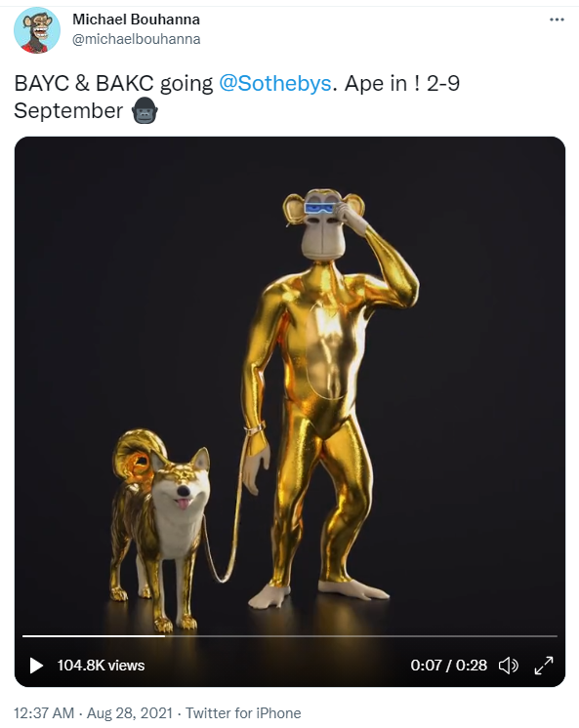
Task: Open the Michael Bouhanna display name link
Action: click(x=136, y=20)
